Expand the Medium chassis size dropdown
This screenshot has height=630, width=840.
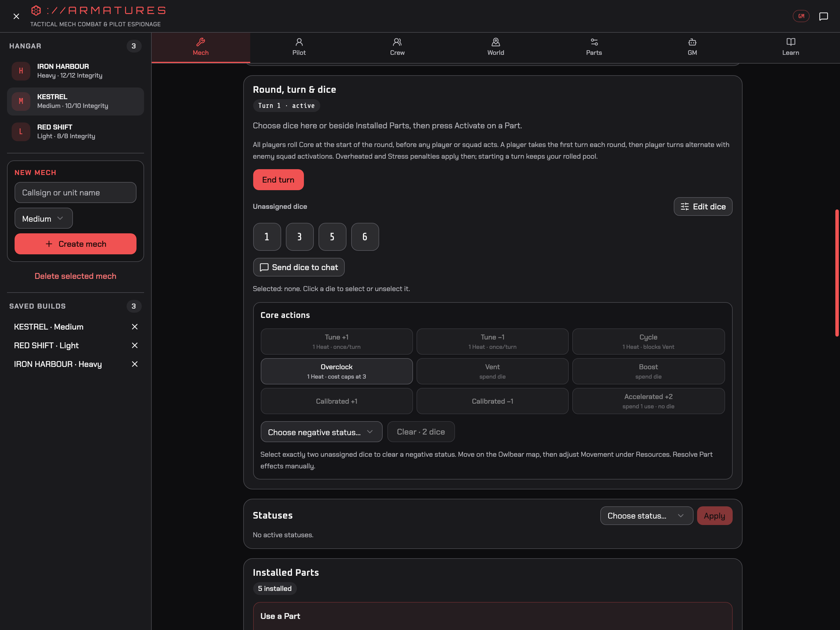[43, 218]
